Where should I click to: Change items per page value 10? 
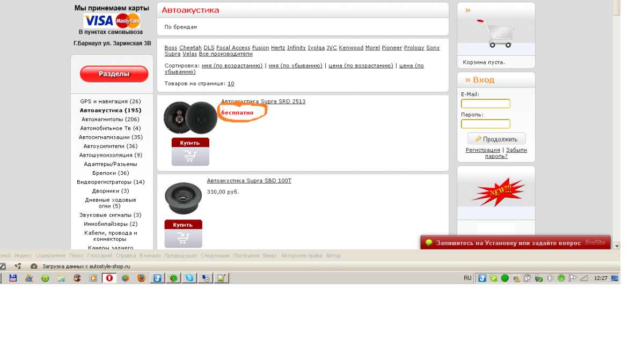coord(231,84)
